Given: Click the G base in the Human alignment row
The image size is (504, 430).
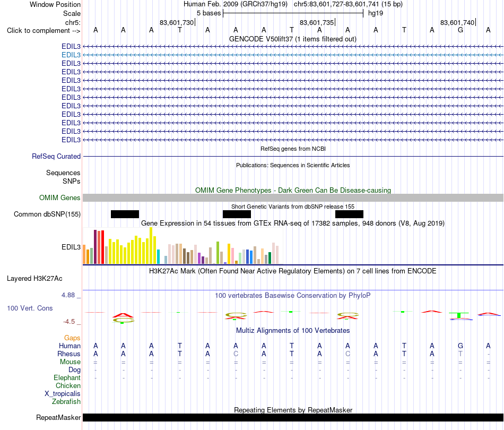Looking at the screenshot, I should [x=460, y=346].
